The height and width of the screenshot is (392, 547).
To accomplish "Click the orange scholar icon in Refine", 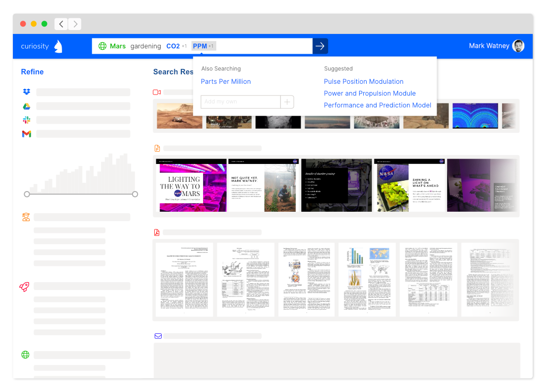I will tap(26, 217).
